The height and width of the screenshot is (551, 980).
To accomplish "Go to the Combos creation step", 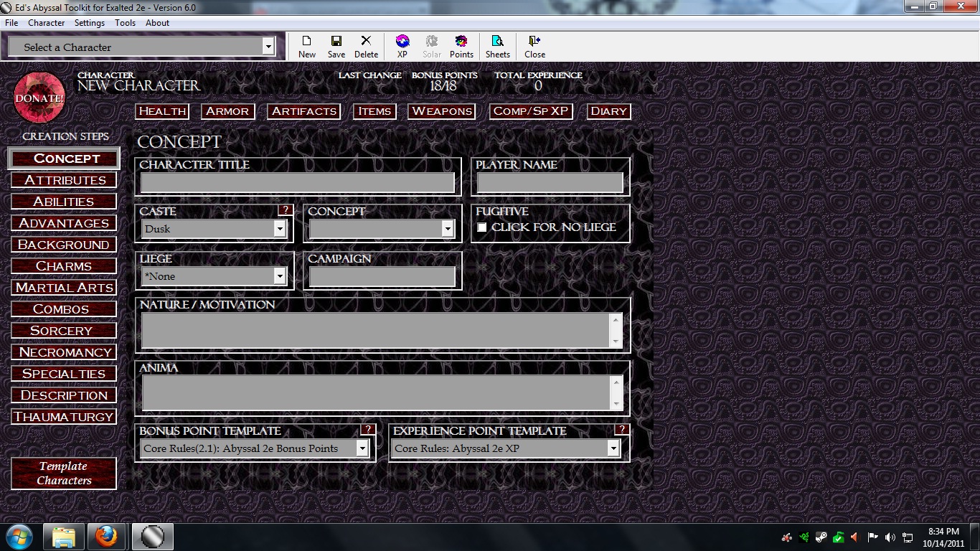I will pyautogui.click(x=65, y=309).
